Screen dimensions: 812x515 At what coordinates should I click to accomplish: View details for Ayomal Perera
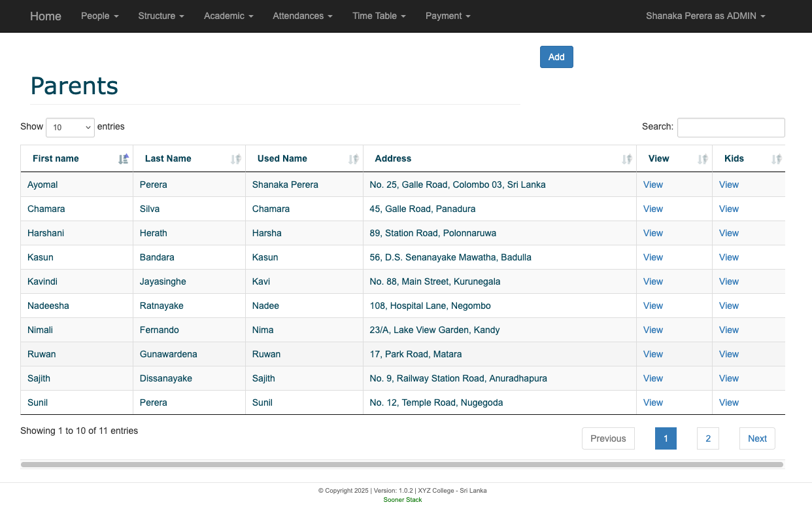tap(652, 185)
